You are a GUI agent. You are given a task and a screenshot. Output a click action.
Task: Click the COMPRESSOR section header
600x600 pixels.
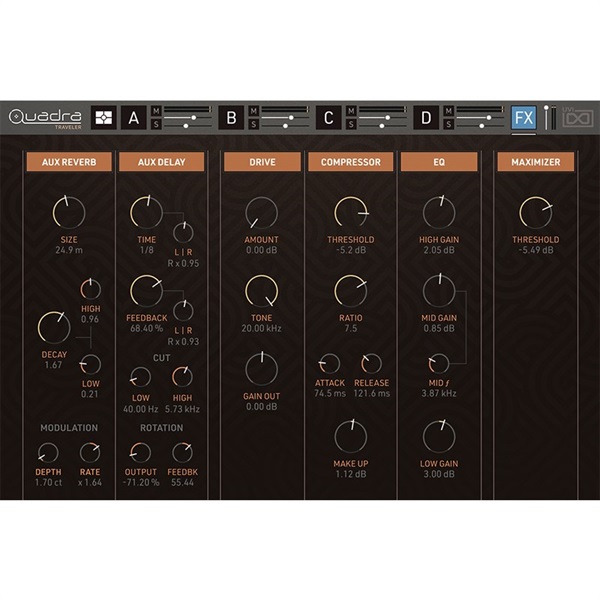click(351, 161)
